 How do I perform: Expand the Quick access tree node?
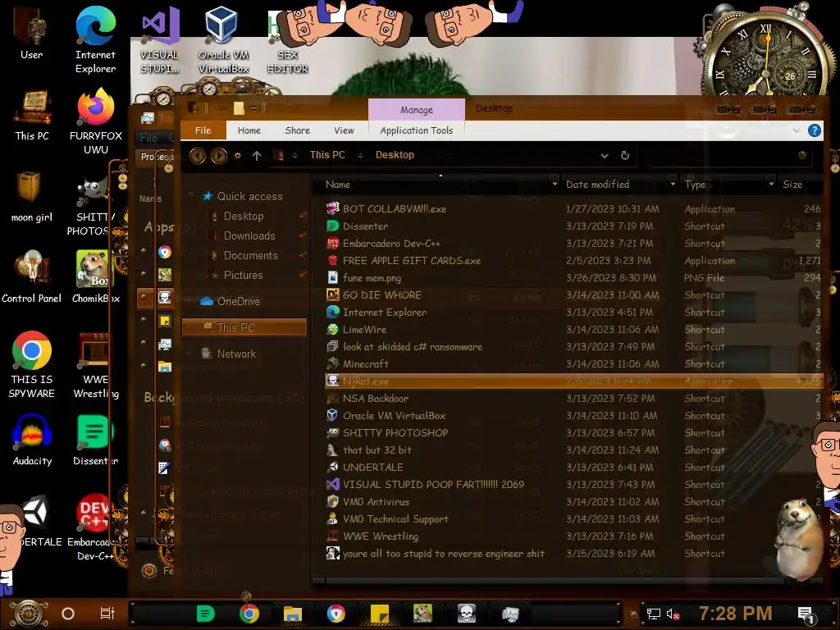tap(191, 196)
